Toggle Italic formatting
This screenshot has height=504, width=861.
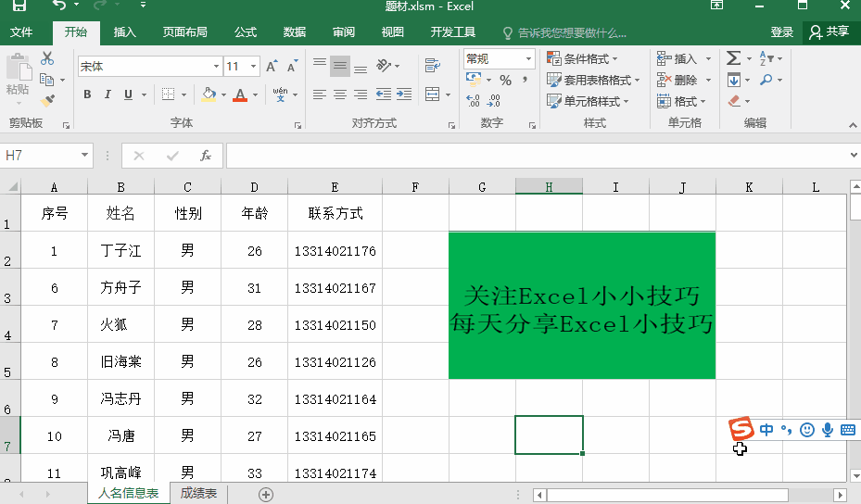tap(108, 94)
